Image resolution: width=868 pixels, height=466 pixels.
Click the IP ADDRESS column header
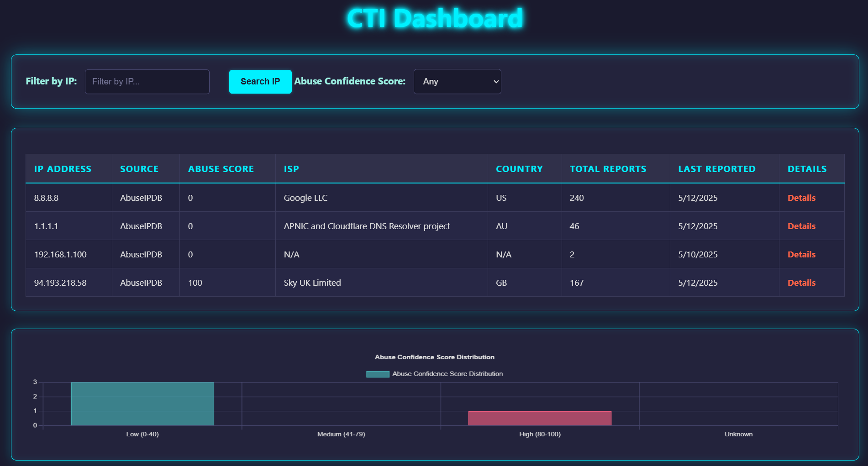coord(69,169)
